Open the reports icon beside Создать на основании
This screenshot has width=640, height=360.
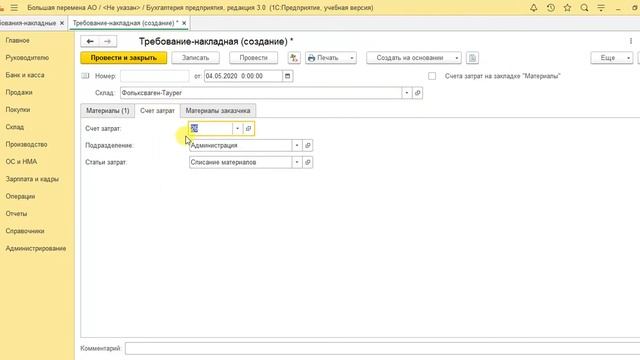pos(472,58)
